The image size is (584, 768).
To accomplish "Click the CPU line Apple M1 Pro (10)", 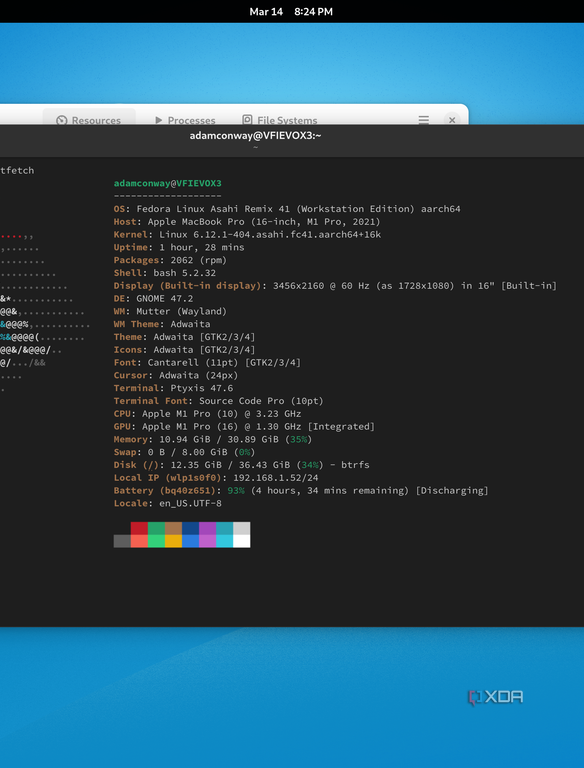I will coord(207,413).
